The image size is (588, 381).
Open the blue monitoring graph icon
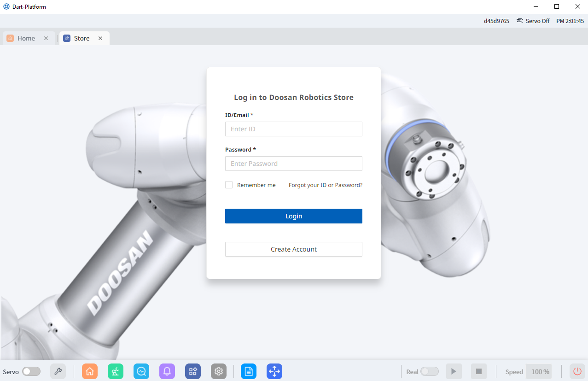pos(141,371)
